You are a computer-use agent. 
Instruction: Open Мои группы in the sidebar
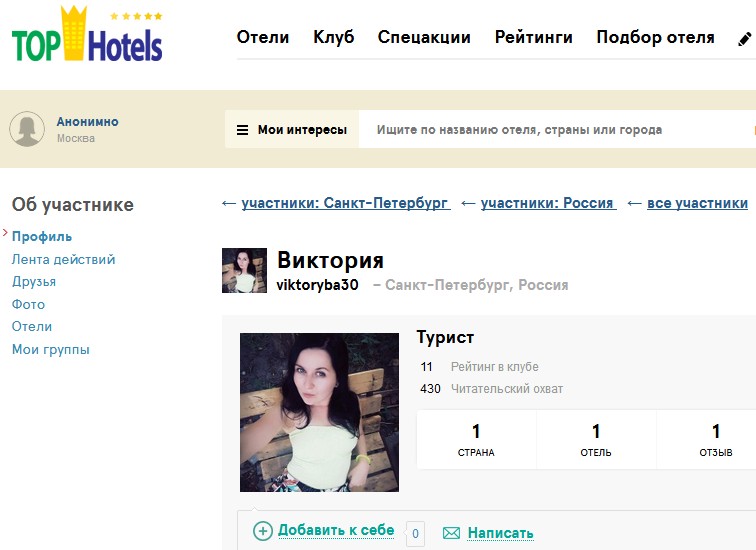click(51, 349)
